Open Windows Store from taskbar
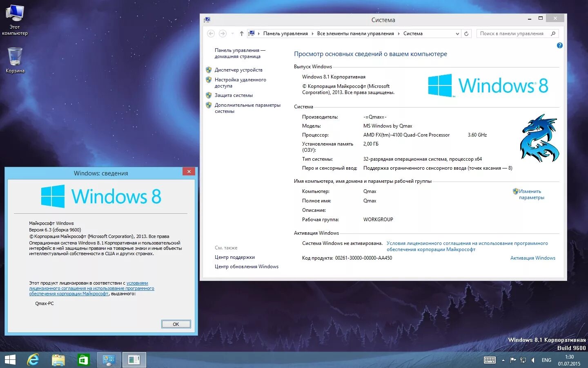The width and height of the screenshot is (588, 368). (83, 360)
